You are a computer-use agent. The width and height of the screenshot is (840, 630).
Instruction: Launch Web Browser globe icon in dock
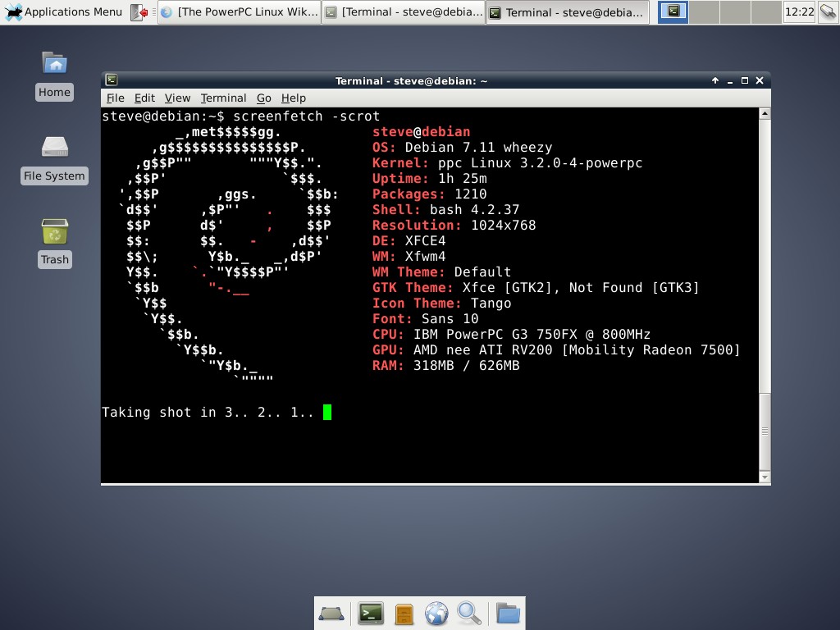click(x=436, y=614)
